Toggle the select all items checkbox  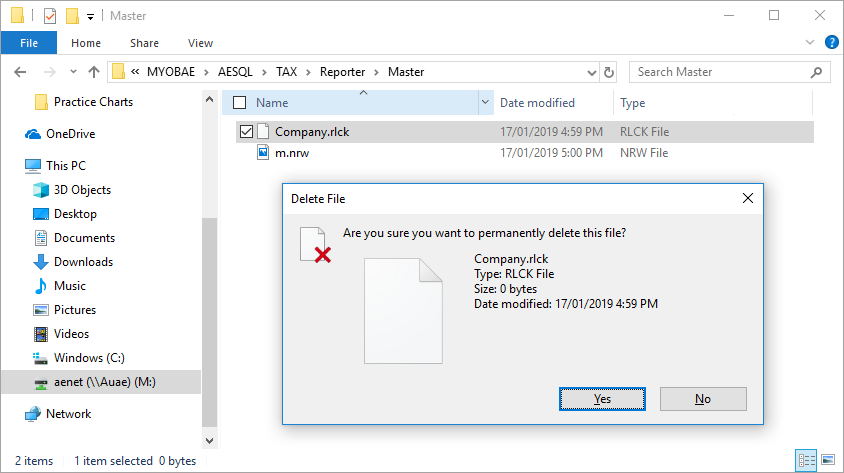238,102
